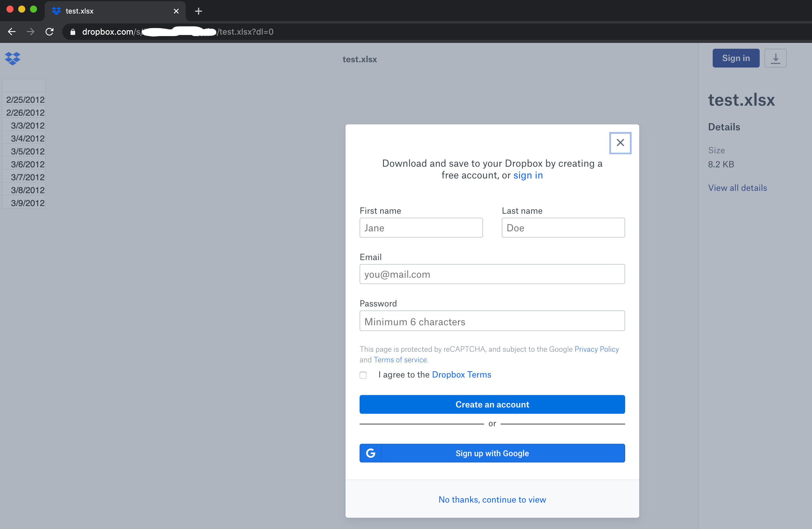Screen dimensions: 812x529
Task: Click Sign up with Google button
Action: coord(492,453)
